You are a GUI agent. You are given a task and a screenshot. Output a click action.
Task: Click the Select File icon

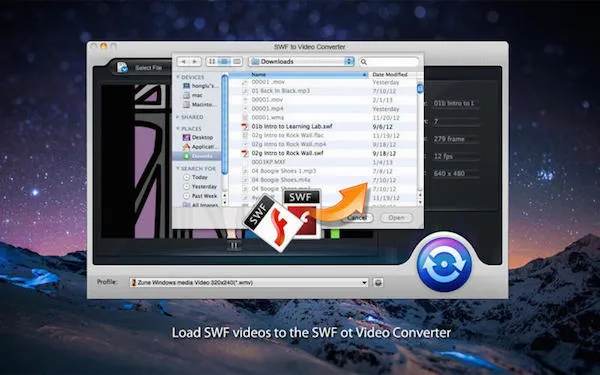122,67
